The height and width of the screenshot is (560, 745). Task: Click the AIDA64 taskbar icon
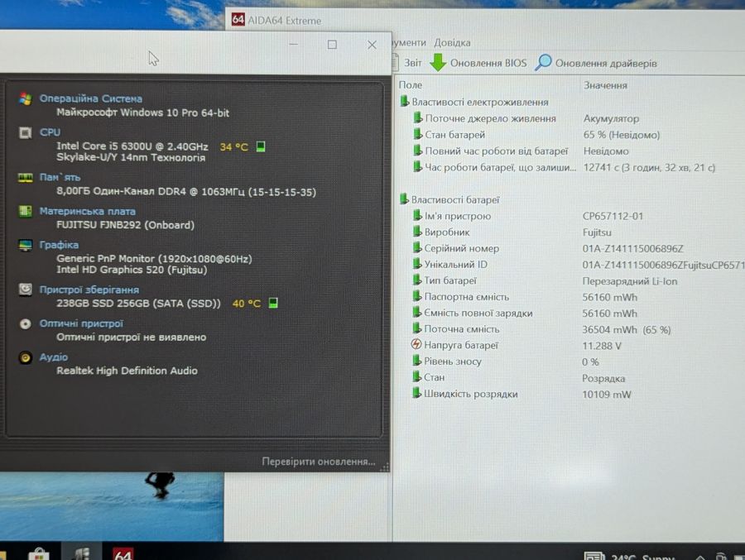pos(123,553)
